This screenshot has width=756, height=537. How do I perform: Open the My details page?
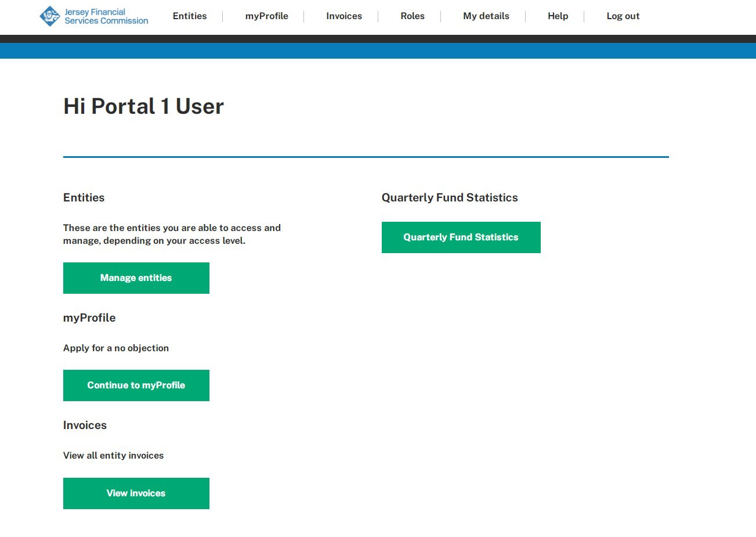pyautogui.click(x=486, y=16)
